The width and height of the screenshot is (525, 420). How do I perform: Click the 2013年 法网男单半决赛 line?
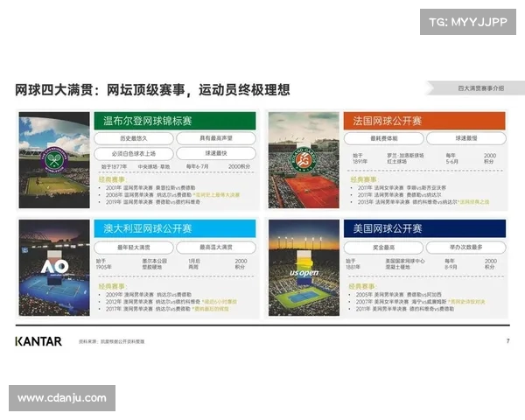click(423, 202)
